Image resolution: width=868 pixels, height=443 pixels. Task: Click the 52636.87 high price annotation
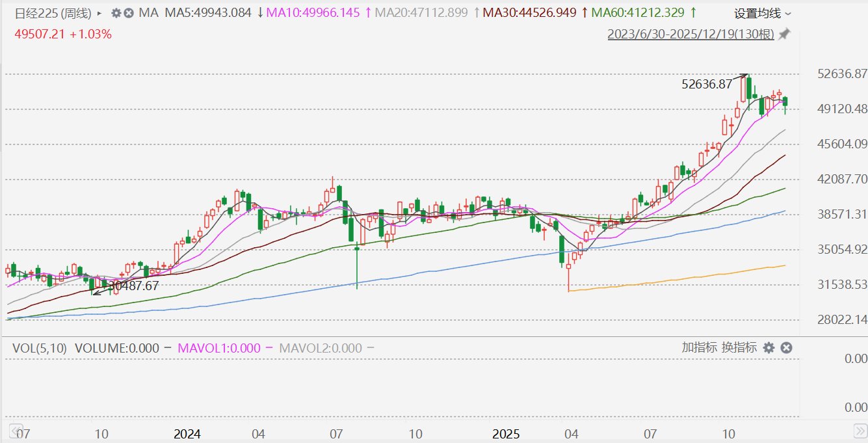click(706, 83)
